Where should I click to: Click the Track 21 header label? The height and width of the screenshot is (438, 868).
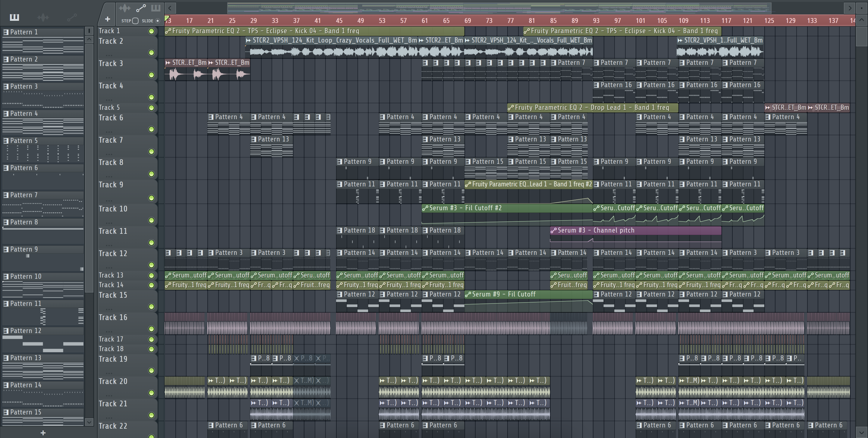113,404
